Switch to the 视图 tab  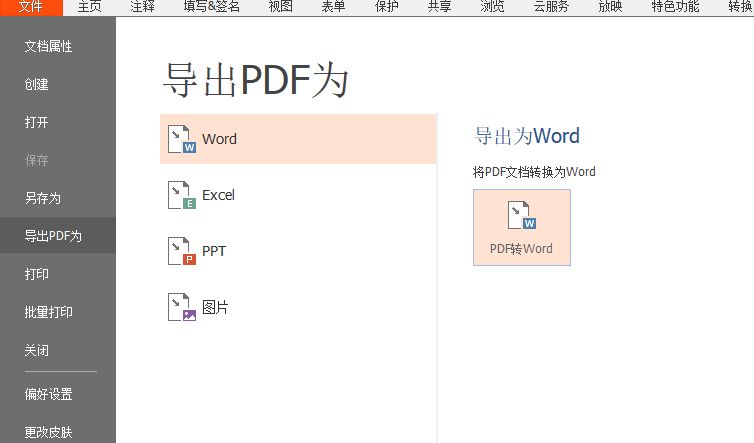pyautogui.click(x=280, y=7)
